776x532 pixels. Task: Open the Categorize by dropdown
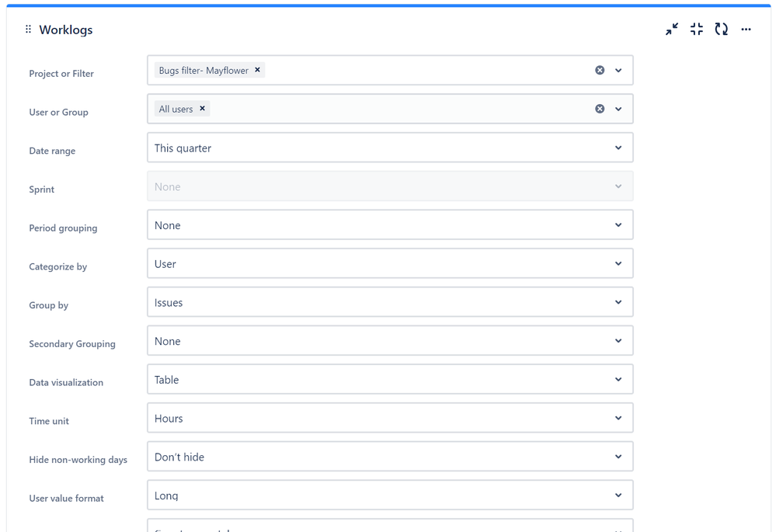(389, 264)
